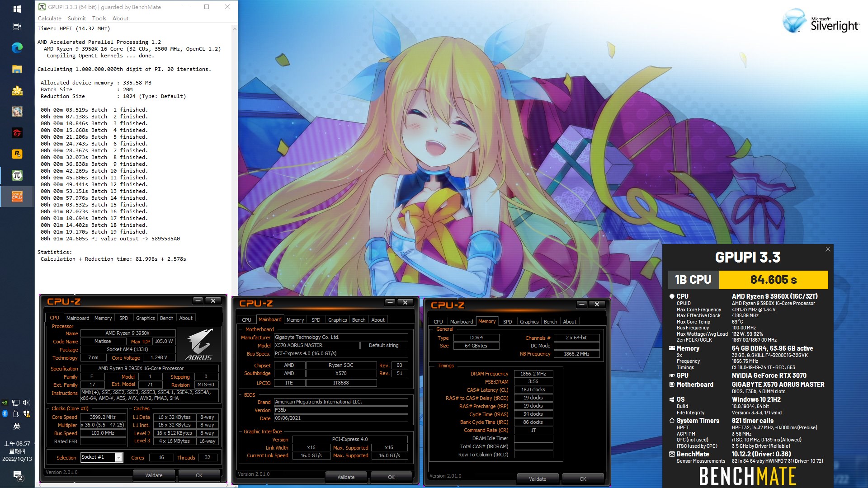Open Tools menu in GPUPI
868x488 pixels.
tap(99, 19)
